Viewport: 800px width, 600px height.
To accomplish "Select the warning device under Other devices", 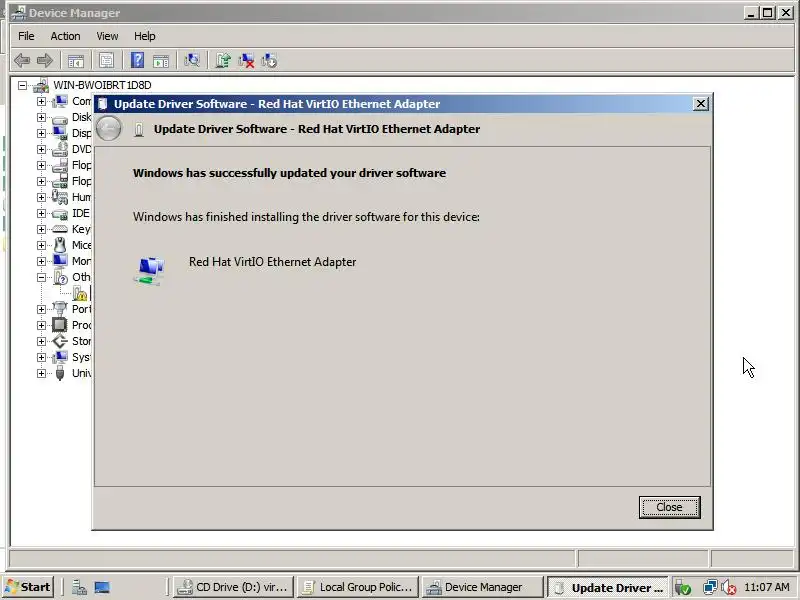I will (x=80, y=293).
